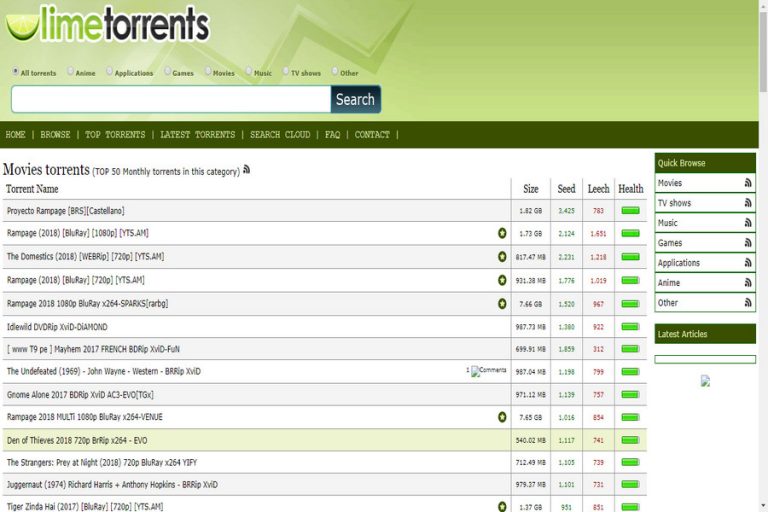Open the TV shows RSS feed icon

[747, 203]
